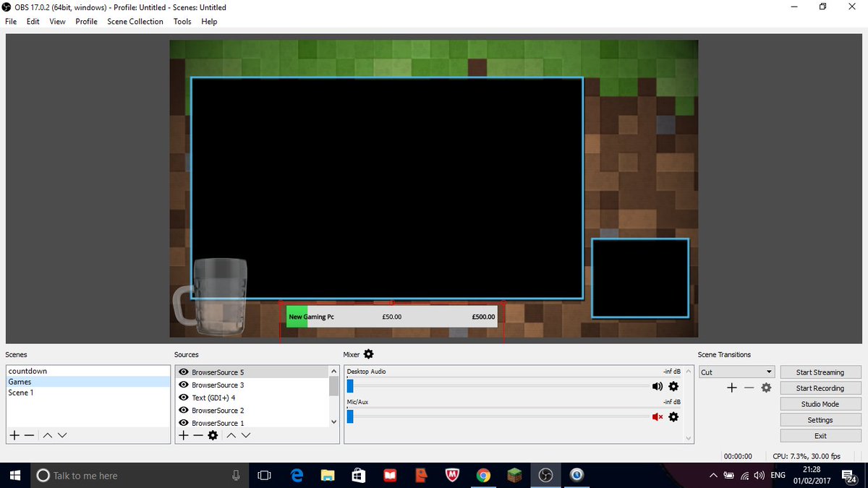Click Cortana 'Talk to me here' search box
868x488 pixels.
click(140, 475)
